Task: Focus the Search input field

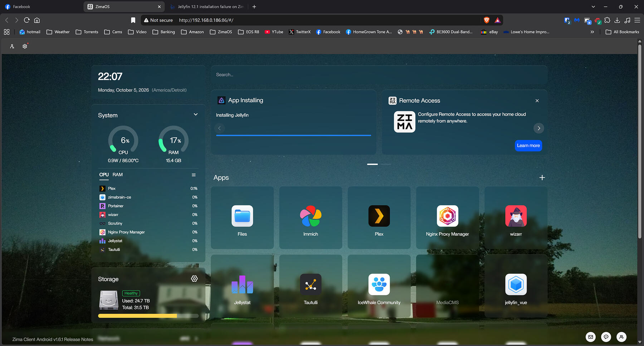Action: 379,75
